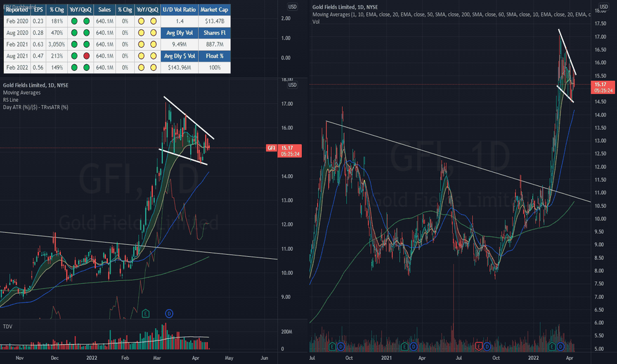Click the EPS column header
Image resolution: width=617 pixels, height=364 pixels.
point(38,9)
